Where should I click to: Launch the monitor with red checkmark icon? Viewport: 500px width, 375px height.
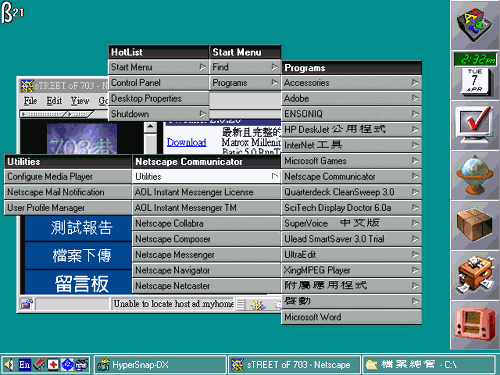click(x=475, y=125)
